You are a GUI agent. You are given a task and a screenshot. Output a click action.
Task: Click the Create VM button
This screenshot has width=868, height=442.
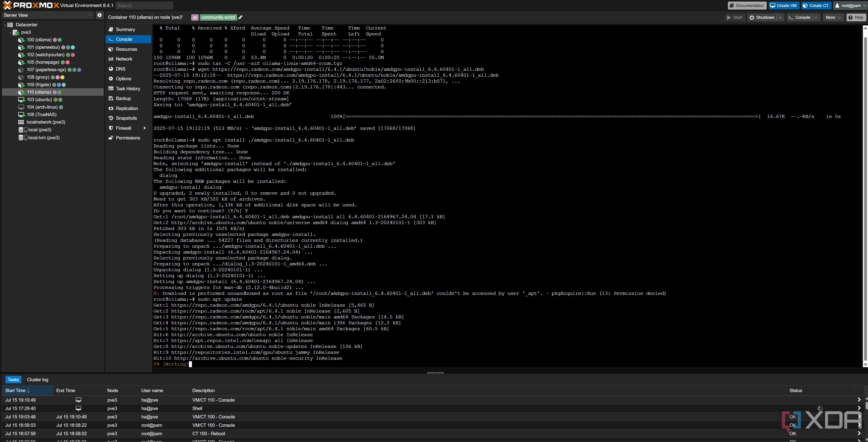[784, 5]
